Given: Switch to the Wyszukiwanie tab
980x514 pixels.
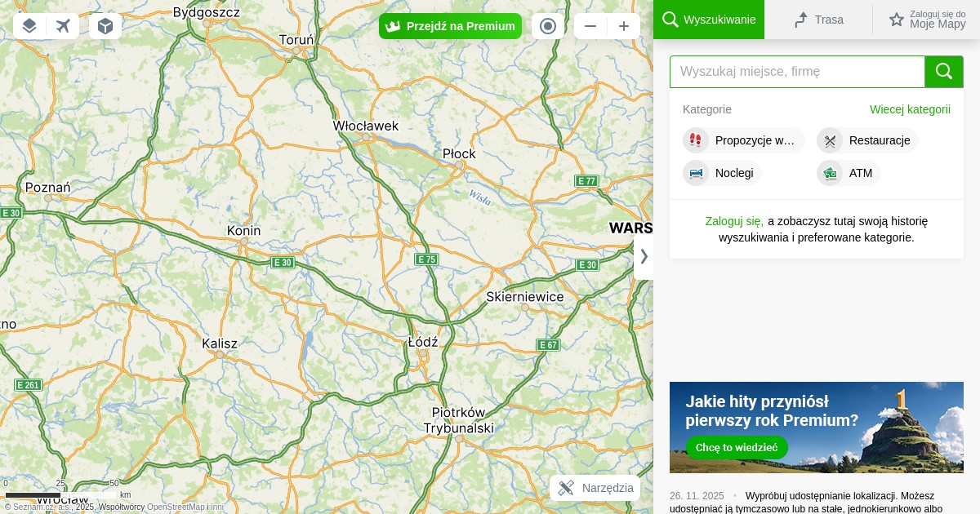Looking at the screenshot, I should coord(709,20).
